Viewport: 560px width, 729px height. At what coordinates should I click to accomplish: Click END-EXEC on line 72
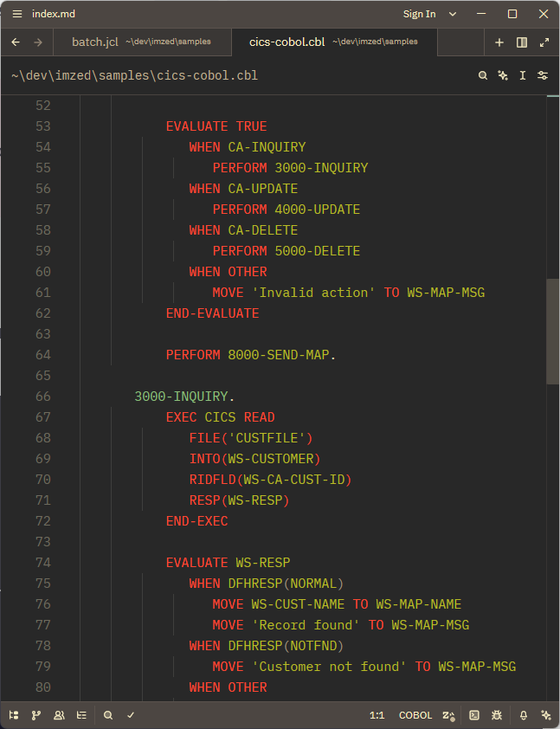coord(197,521)
